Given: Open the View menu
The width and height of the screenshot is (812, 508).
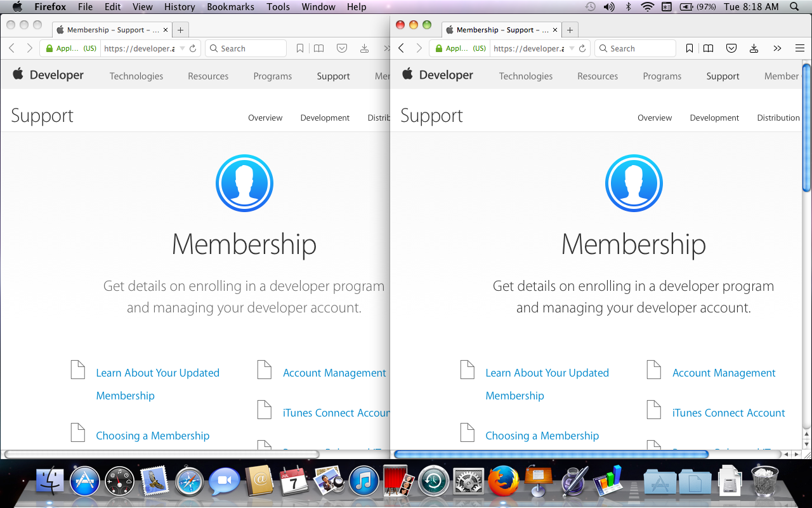Looking at the screenshot, I should pyautogui.click(x=143, y=7).
